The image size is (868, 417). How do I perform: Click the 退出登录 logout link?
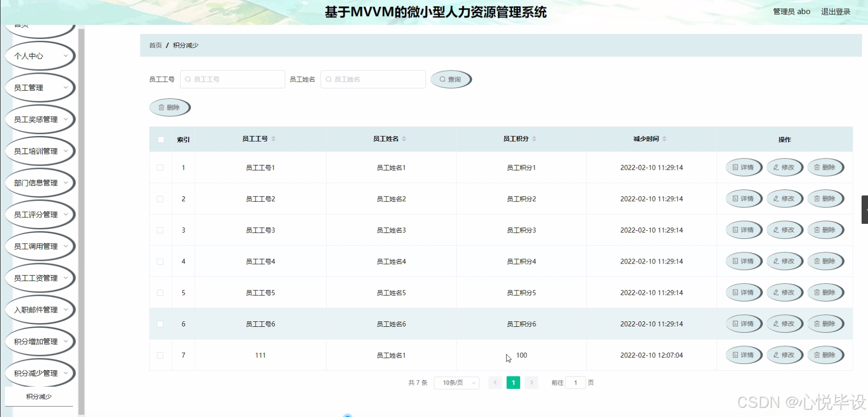[x=835, y=11]
